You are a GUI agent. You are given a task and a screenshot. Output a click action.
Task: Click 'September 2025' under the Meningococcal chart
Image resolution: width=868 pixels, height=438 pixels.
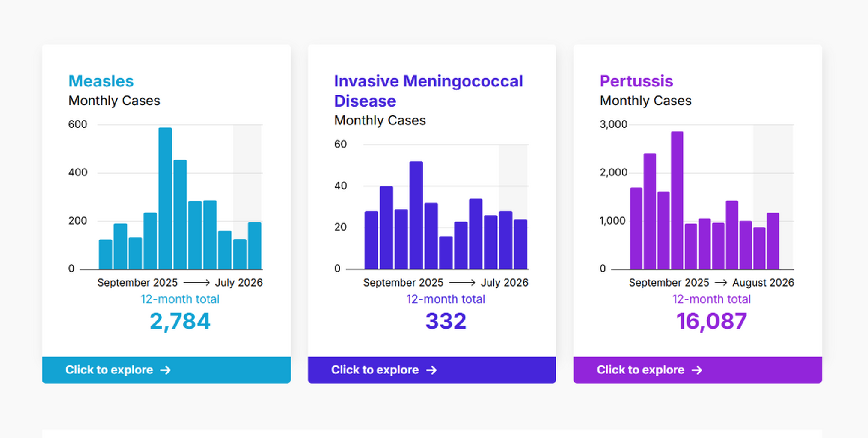click(403, 283)
